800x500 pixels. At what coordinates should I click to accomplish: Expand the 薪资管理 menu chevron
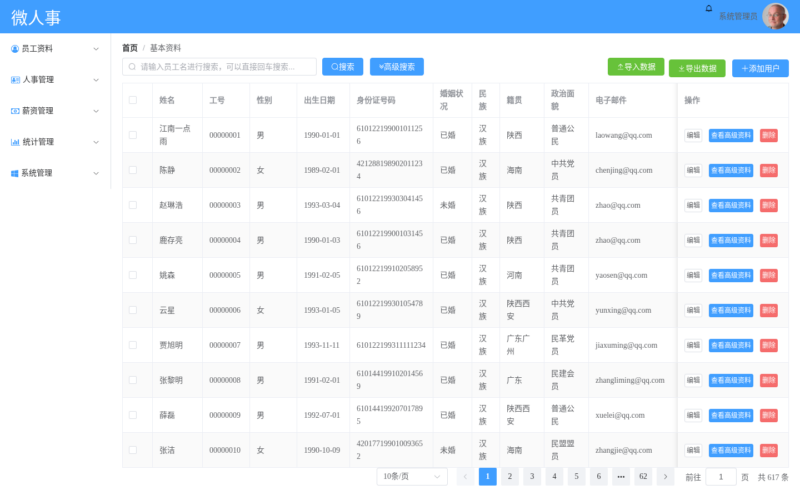(x=96, y=111)
